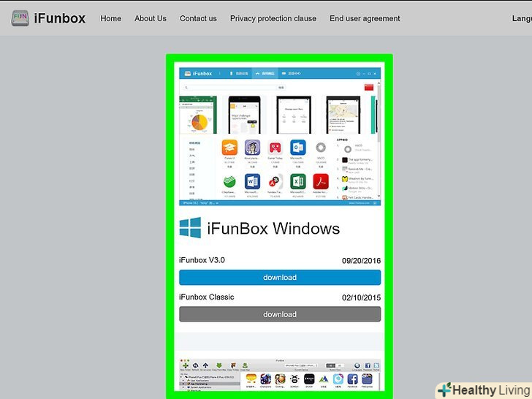Open the About Us page
532x399 pixels.
click(151, 19)
